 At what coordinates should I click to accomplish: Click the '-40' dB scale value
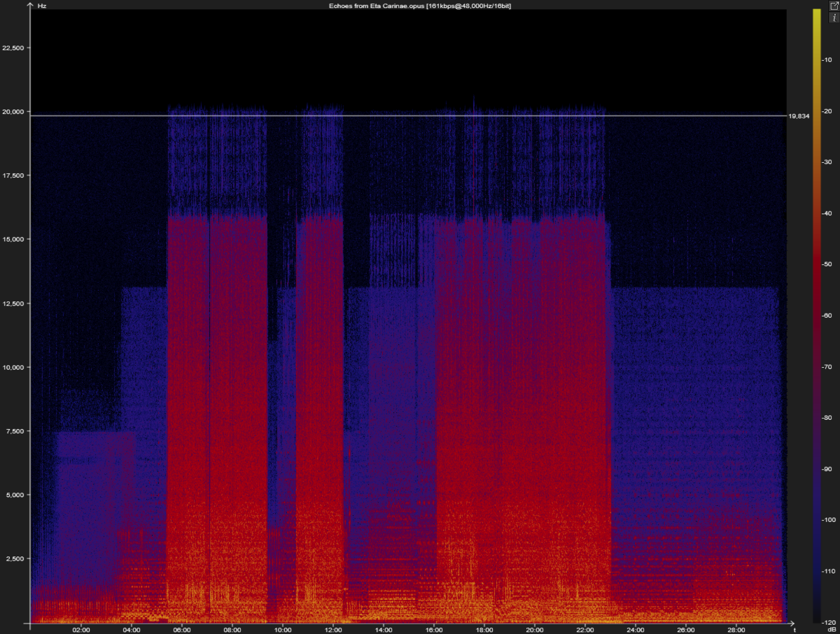[827, 213]
